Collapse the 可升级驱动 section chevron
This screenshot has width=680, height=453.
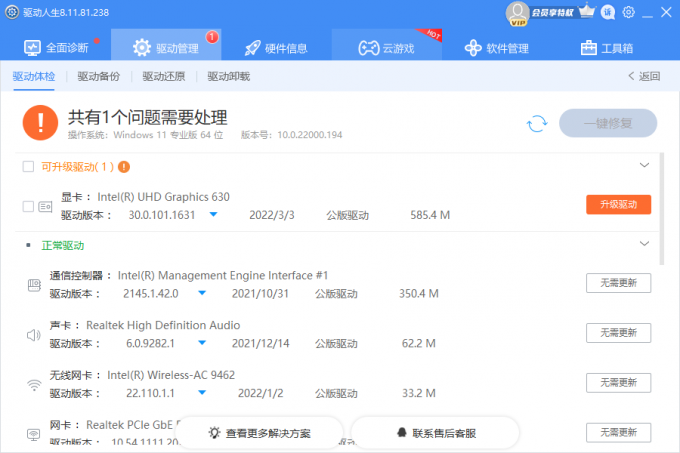click(x=644, y=165)
